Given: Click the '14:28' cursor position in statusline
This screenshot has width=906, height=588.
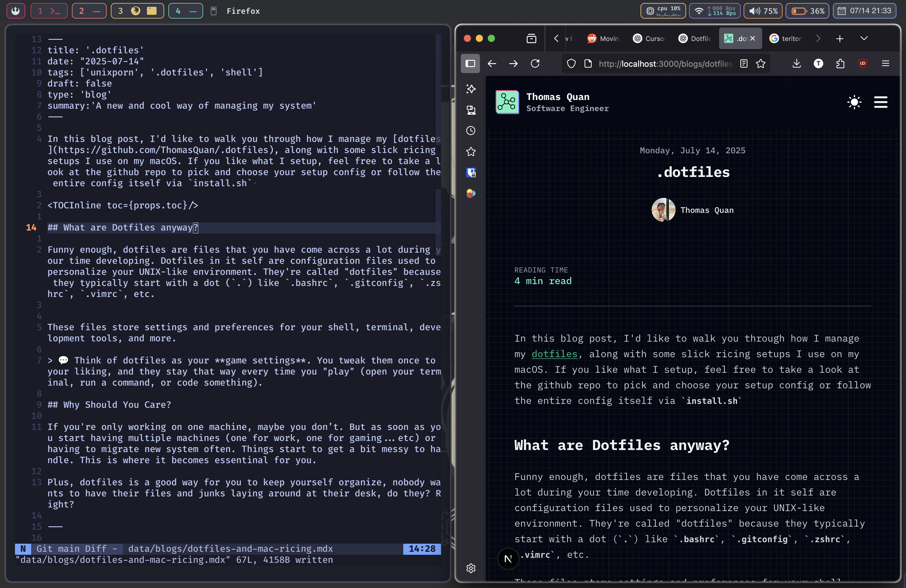Looking at the screenshot, I should 422,548.
